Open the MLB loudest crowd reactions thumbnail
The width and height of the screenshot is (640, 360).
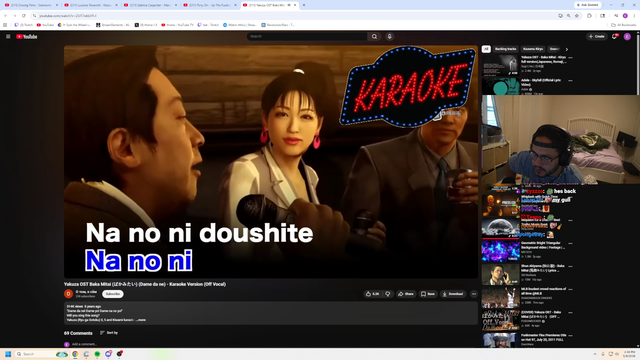click(500, 298)
